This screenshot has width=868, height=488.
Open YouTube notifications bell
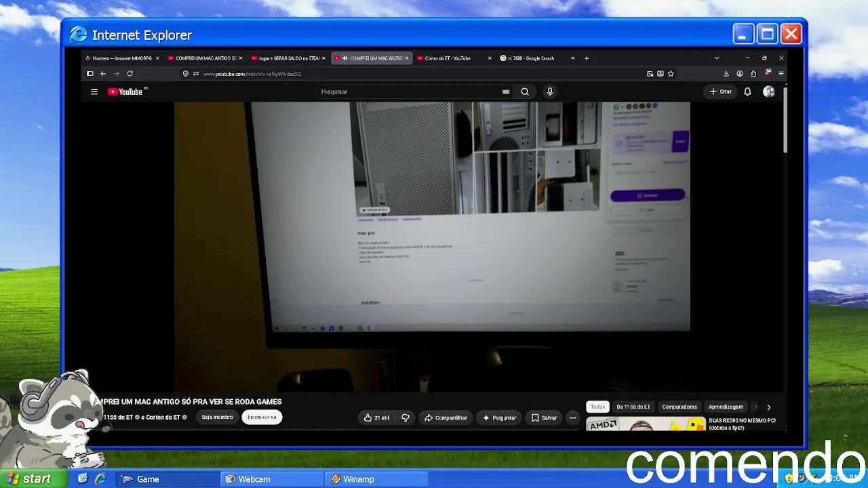coord(747,91)
